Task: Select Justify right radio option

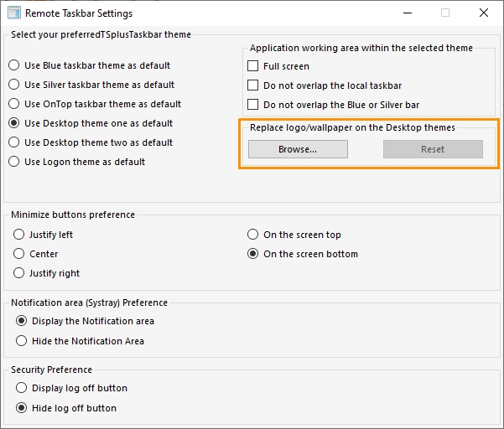Action: point(19,273)
